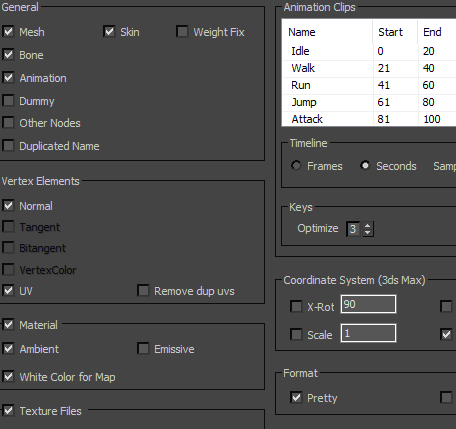Turn on VertexColor export
Image resolution: width=456 pixels, height=429 pixels.
coord(8,269)
